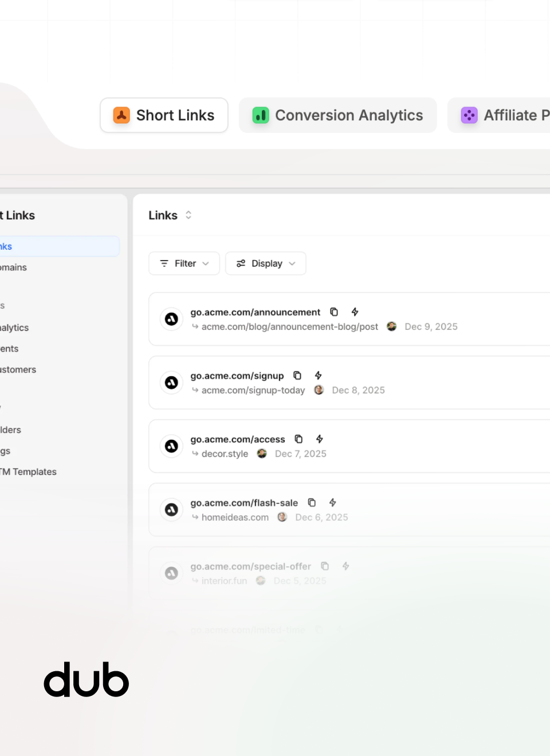Click the dub logo
The height and width of the screenshot is (756, 550).
coord(87,680)
